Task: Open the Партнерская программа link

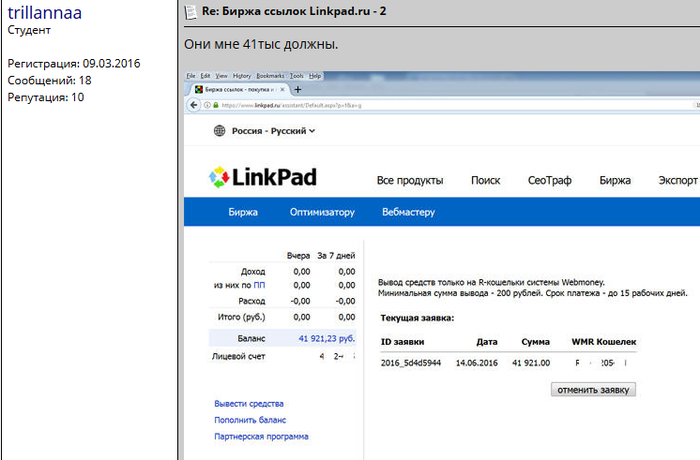Action: pos(261,436)
